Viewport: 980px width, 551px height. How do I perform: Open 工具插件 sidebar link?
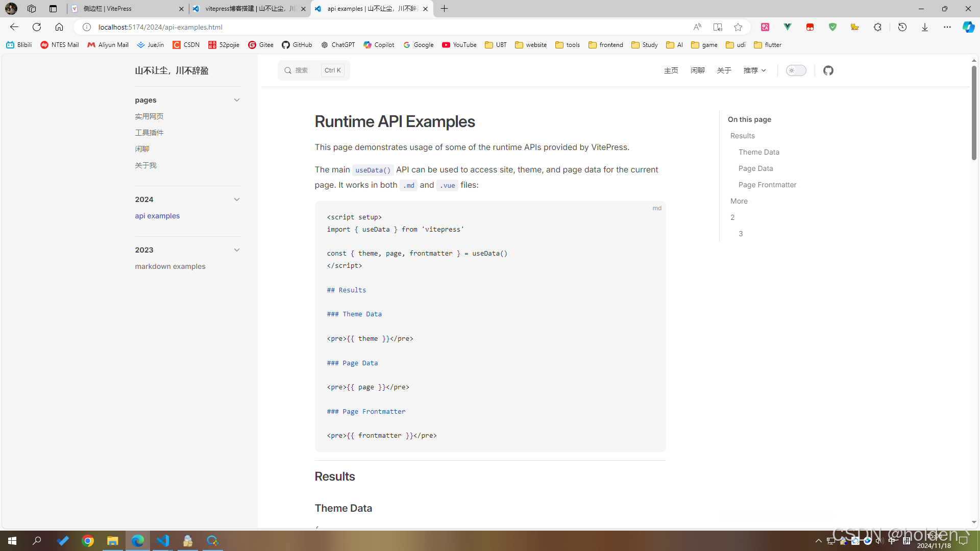click(149, 133)
